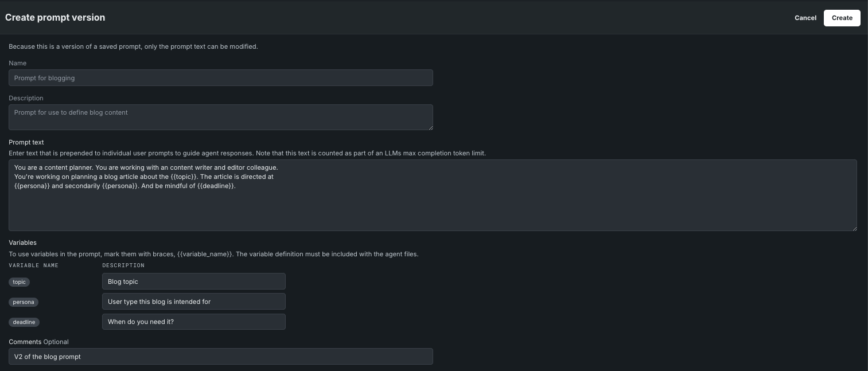This screenshot has width=868, height=371.
Task: Click the "Variables" section label
Action: [x=22, y=243]
